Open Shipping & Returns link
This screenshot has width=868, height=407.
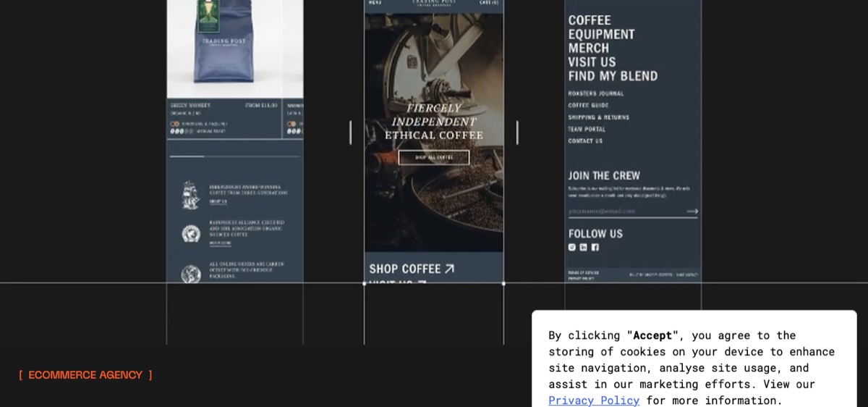(x=598, y=117)
